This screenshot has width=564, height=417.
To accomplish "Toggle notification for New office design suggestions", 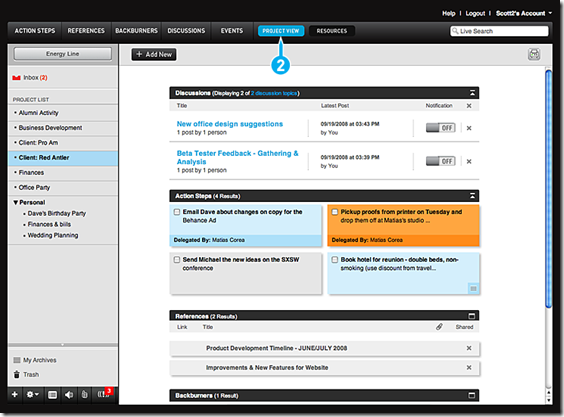I will (441, 128).
